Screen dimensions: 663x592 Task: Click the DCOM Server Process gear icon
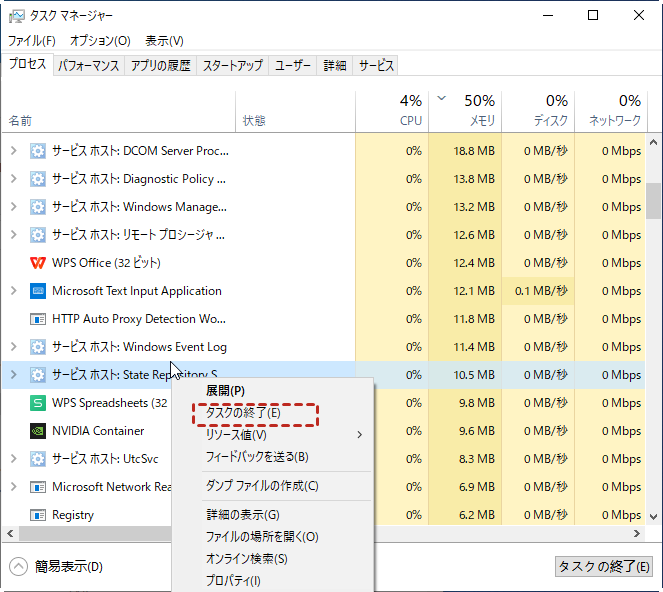click(38, 151)
